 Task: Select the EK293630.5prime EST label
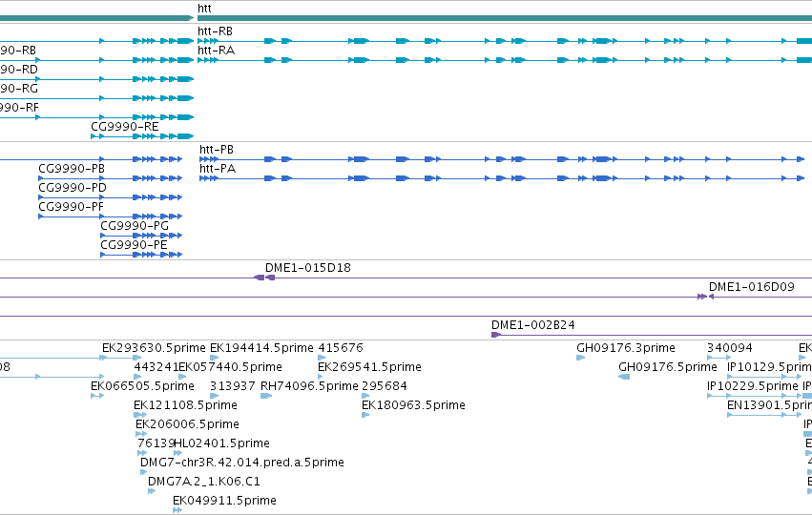point(154,348)
